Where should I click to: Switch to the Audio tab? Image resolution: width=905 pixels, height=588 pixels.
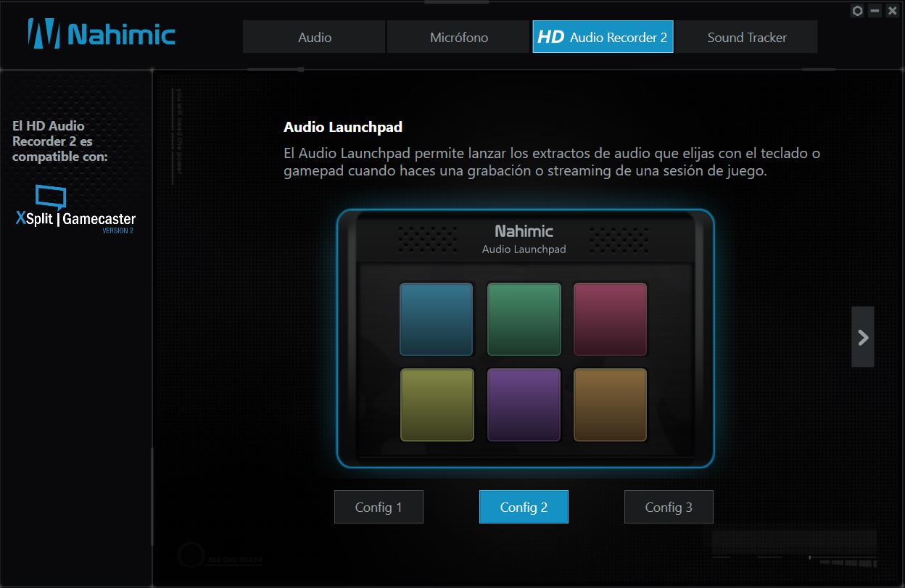tap(315, 37)
